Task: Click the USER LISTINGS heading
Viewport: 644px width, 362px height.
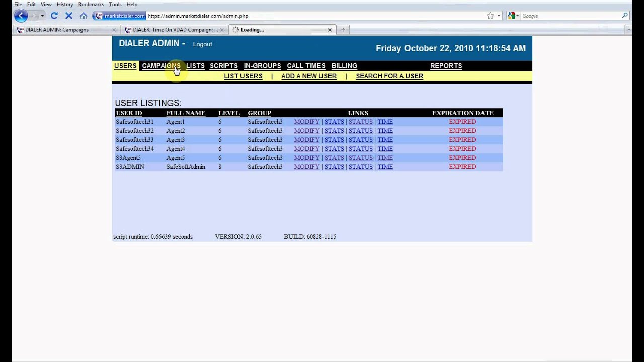Action: click(148, 103)
